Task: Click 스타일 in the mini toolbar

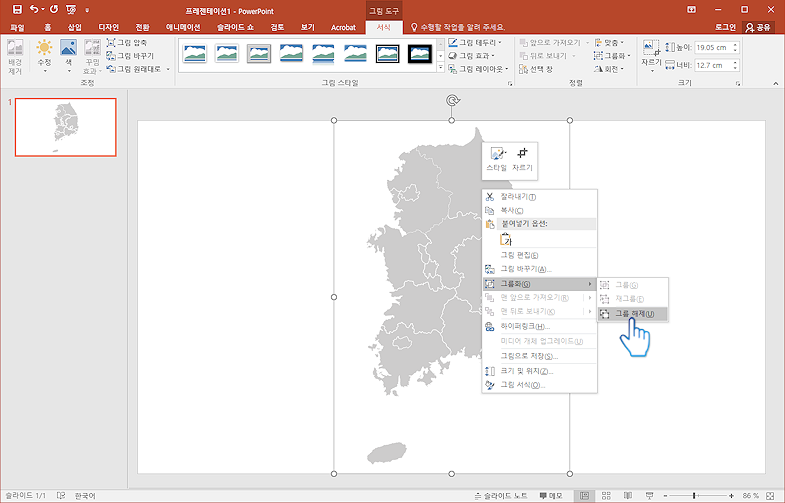Action: 496,160
